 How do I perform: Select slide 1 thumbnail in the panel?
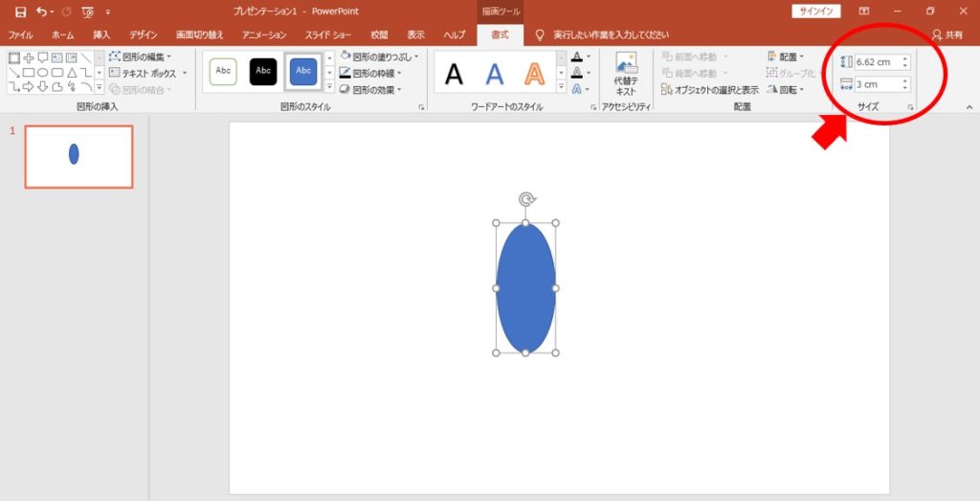click(x=78, y=156)
